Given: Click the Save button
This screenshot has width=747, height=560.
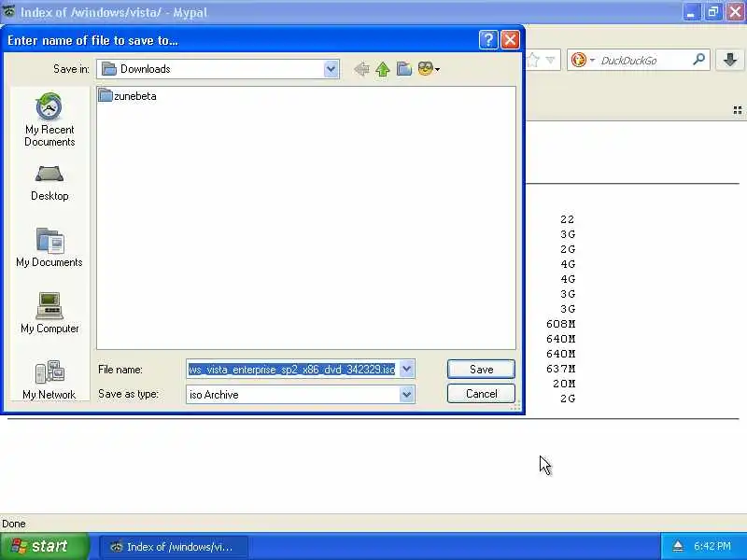Looking at the screenshot, I should pyautogui.click(x=481, y=369).
